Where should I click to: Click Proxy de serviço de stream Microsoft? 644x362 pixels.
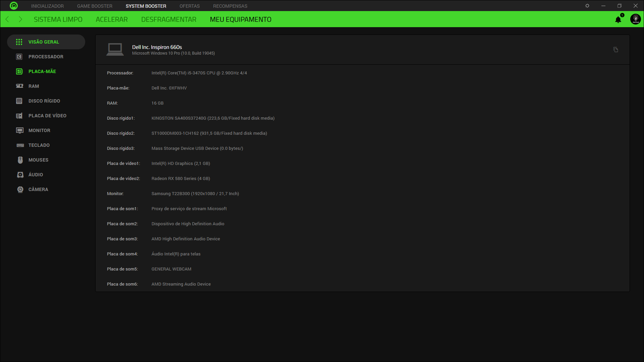pos(189,209)
